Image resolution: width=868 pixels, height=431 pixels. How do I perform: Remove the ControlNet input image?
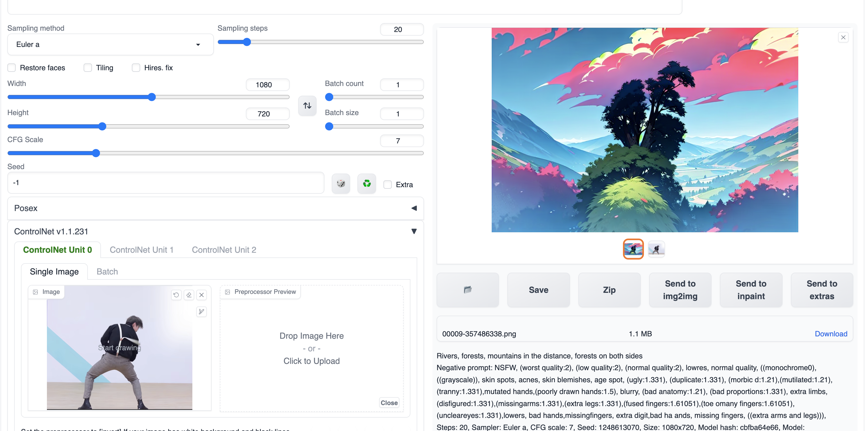point(202,295)
